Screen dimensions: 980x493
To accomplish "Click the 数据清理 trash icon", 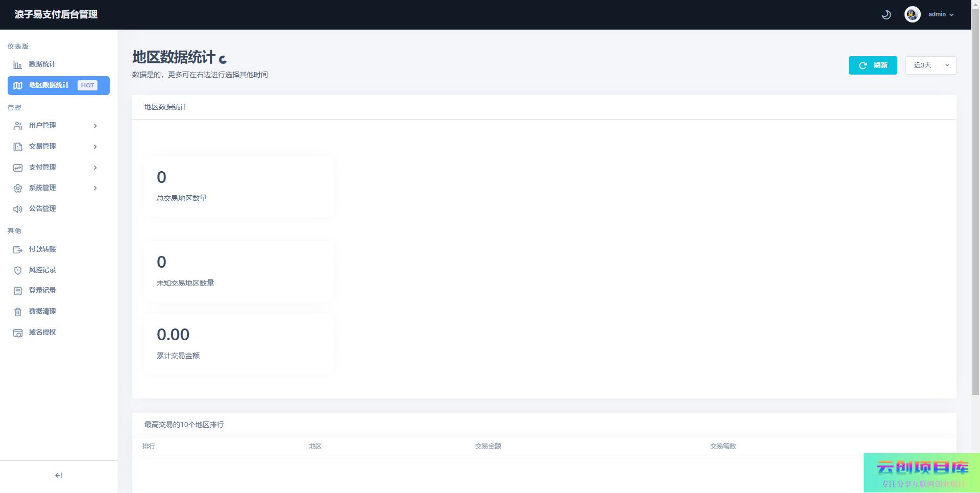I will (18, 312).
